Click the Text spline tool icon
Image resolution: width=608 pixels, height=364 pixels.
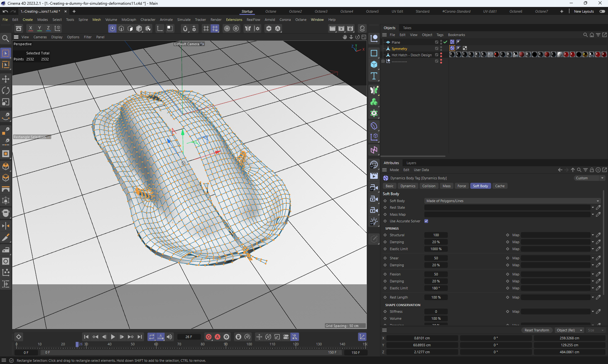[374, 76]
